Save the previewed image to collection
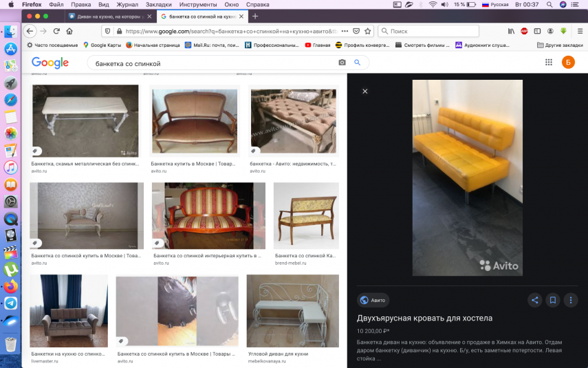The width and height of the screenshot is (588, 368). tap(553, 300)
